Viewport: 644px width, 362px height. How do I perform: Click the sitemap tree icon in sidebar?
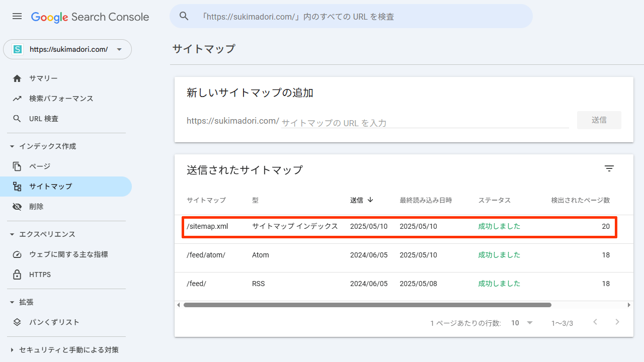(17, 187)
